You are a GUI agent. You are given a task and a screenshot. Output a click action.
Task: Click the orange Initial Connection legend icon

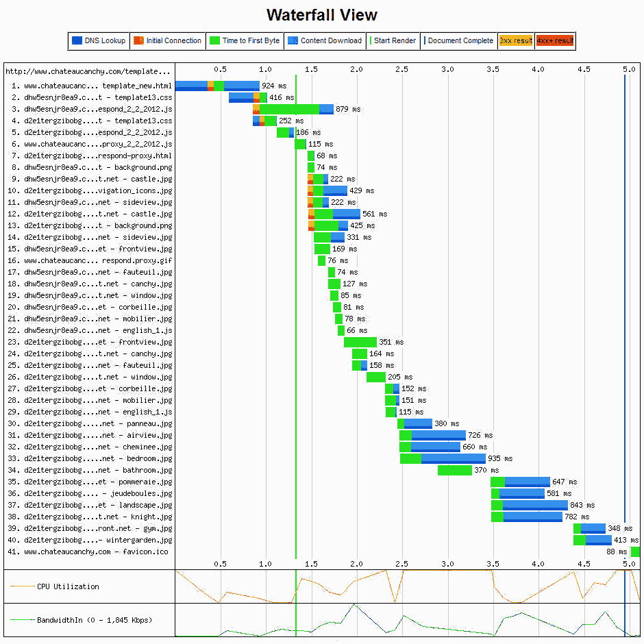(x=138, y=41)
